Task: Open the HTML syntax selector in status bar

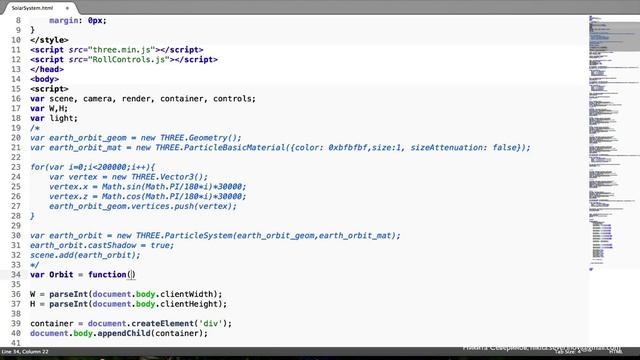Action: click(615, 352)
